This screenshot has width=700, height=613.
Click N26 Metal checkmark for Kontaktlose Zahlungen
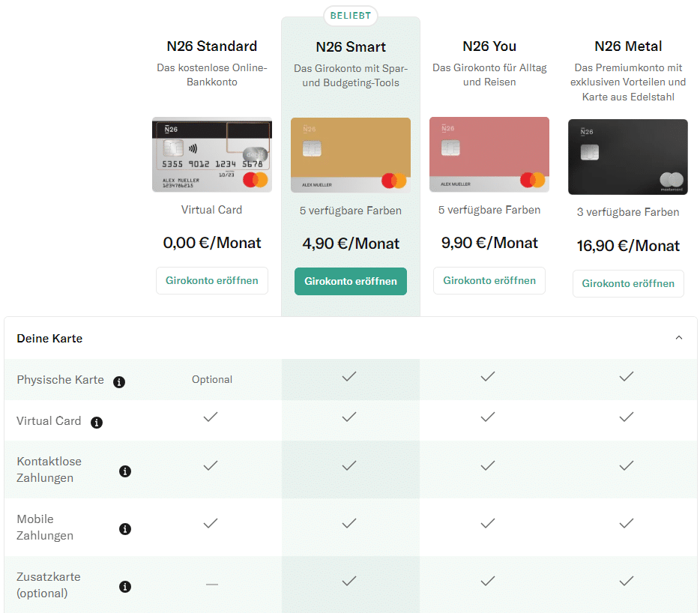(627, 465)
